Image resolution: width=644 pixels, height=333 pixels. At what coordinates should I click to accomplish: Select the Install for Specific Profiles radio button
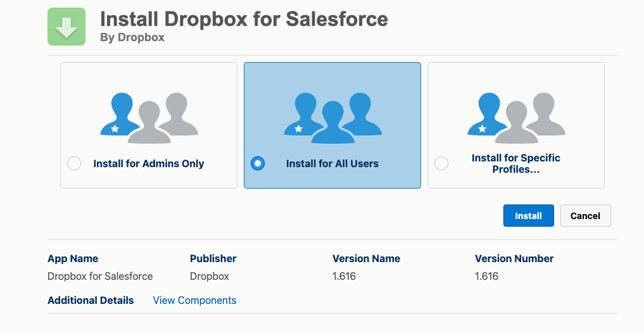441,163
